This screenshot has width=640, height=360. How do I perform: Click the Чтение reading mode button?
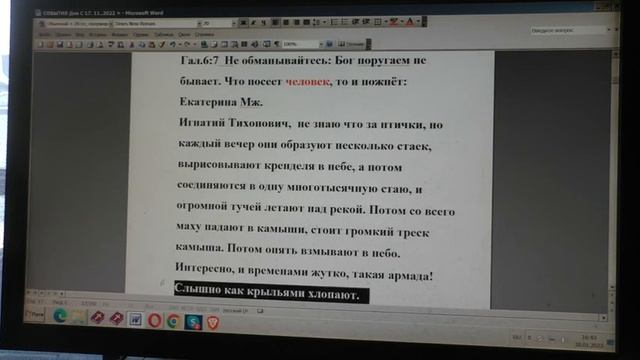[351, 44]
